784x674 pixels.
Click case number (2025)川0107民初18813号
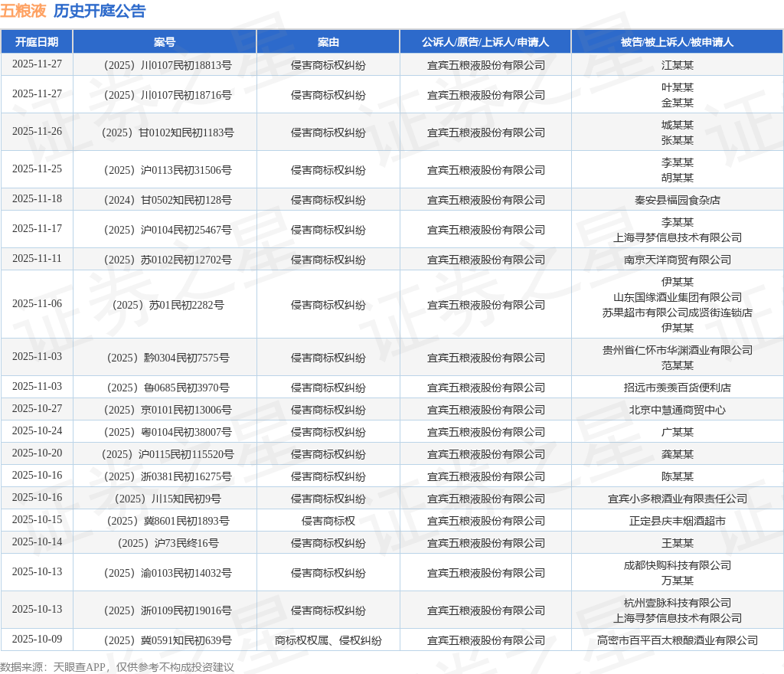click(168, 65)
